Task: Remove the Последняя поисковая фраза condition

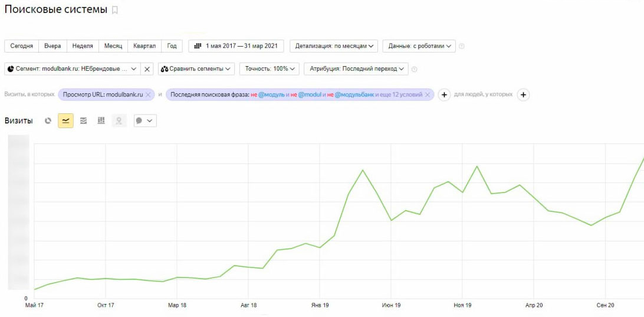Action: tap(428, 94)
